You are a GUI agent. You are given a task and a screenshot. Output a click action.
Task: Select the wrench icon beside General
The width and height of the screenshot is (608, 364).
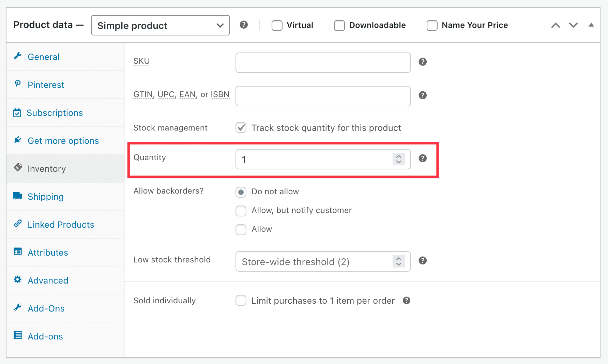point(18,57)
